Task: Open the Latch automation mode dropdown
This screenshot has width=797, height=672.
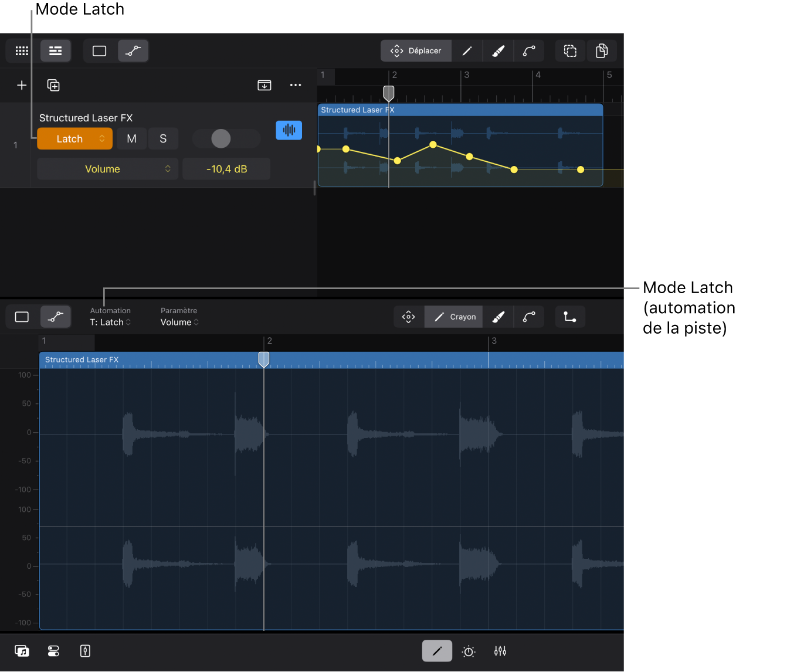Action: pos(75,139)
